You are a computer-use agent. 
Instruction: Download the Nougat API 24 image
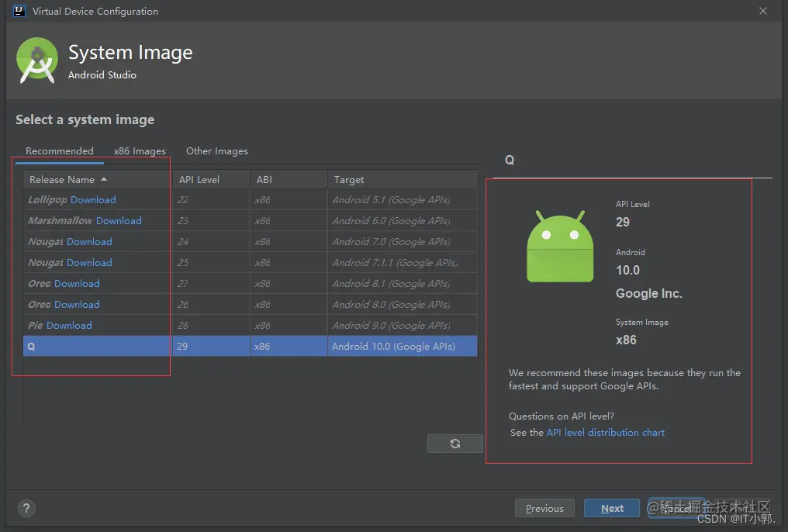[89, 242]
